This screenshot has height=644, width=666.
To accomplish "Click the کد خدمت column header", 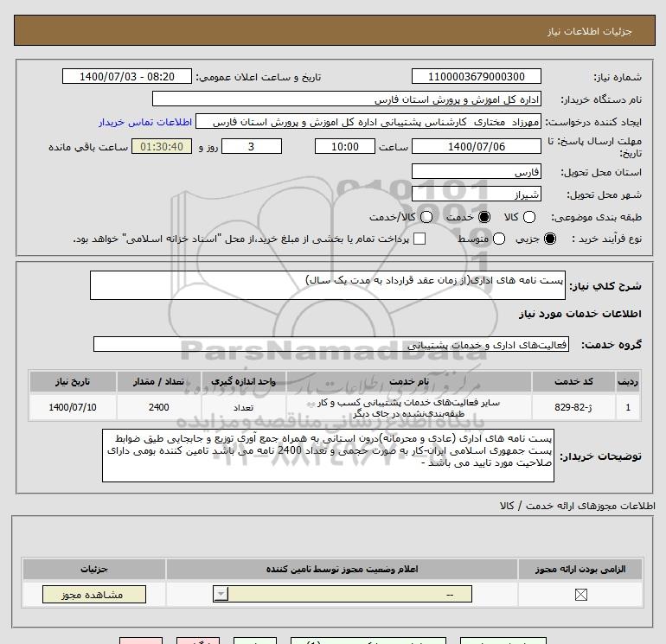I will tap(573, 381).
